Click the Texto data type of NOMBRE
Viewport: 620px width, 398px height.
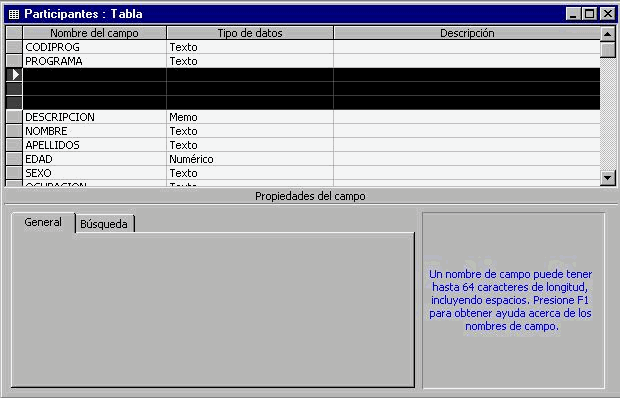click(x=250, y=131)
